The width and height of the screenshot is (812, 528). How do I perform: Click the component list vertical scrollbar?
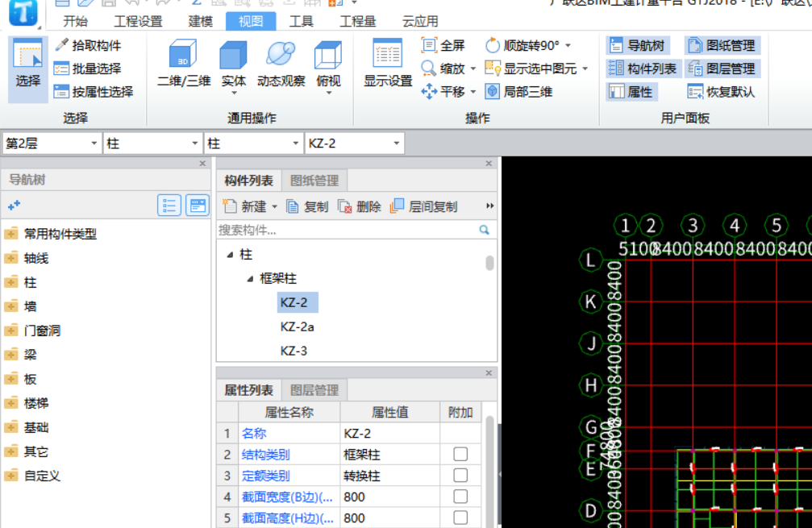pos(489,264)
